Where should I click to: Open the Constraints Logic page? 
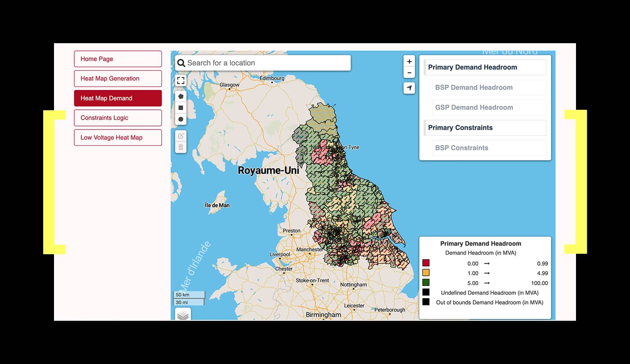[x=118, y=118]
